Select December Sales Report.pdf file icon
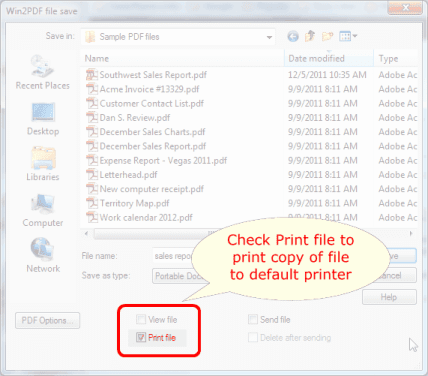This screenshot has width=428, height=376. [92, 146]
